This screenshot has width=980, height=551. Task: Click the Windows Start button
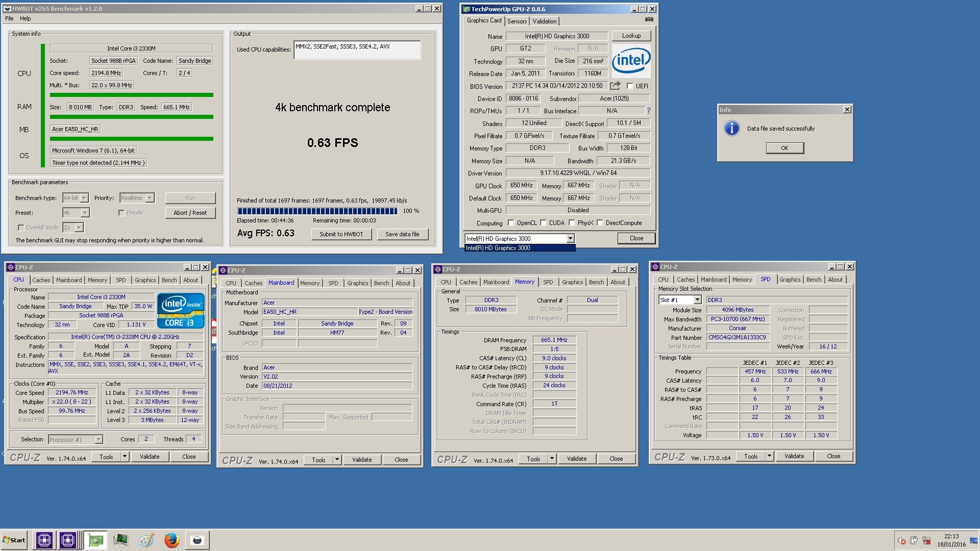click(14, 540)
